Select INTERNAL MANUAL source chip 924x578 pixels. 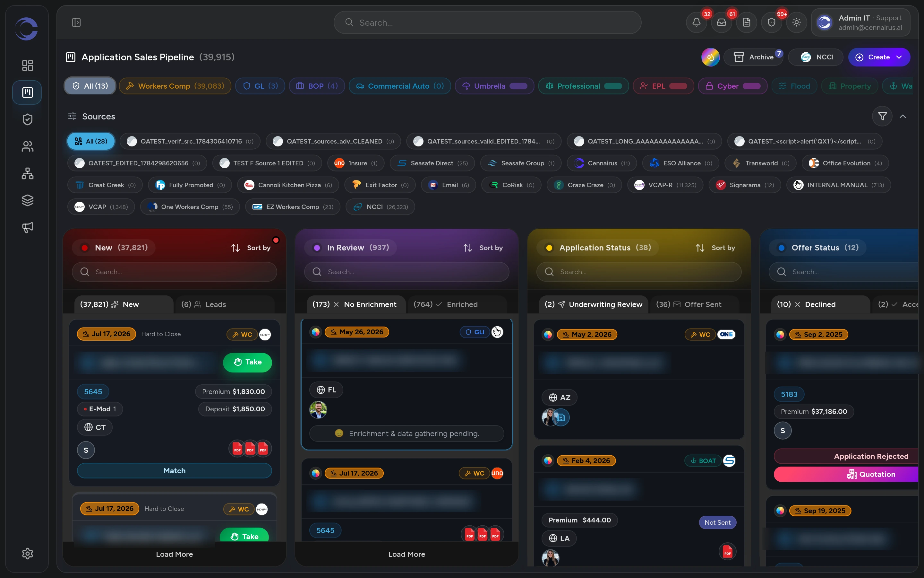tap(838, 185)
